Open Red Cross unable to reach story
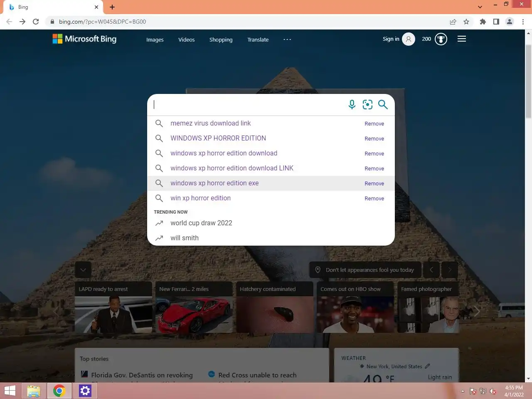532x399 pixels. click(257, 375)
